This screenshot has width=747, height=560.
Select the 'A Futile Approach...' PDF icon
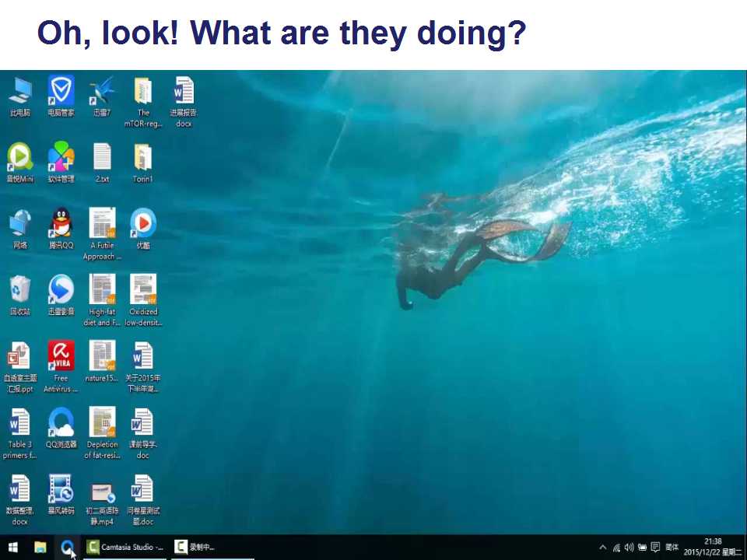(102, 223)
